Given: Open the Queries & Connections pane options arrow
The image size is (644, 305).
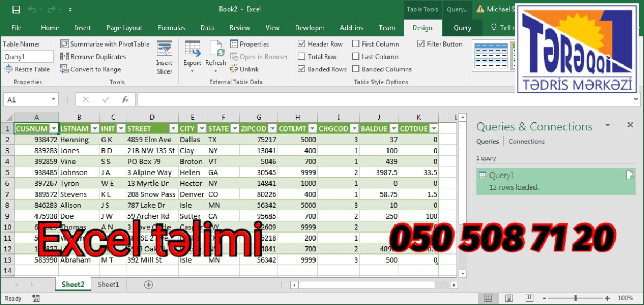Looking at the screenshot, I should (x=608, y=125).
